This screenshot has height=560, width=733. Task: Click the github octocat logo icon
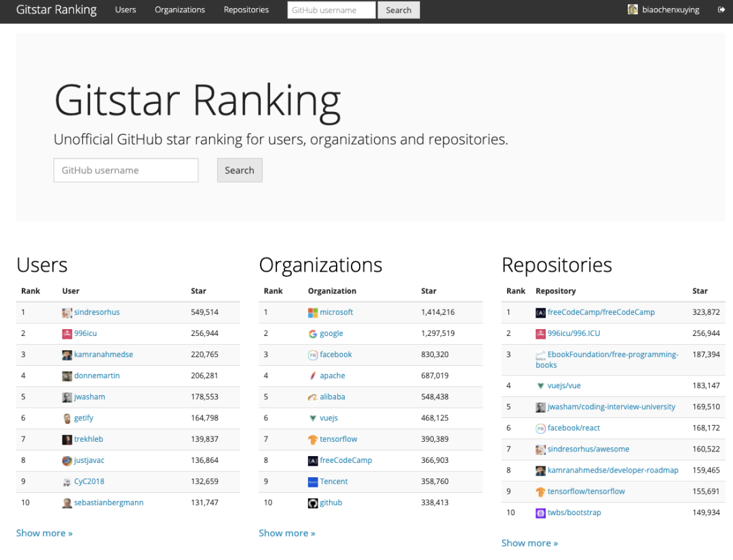313,503
